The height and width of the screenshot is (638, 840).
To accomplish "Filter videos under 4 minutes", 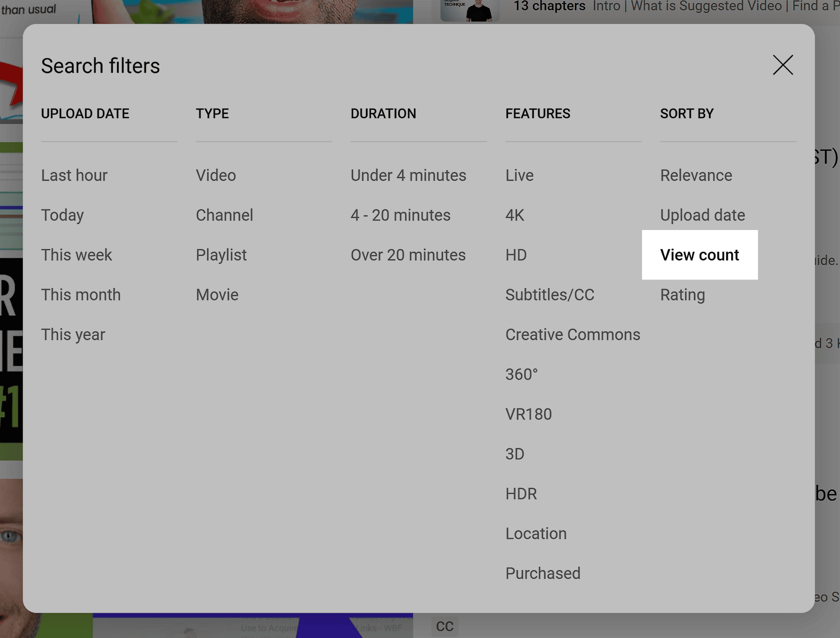I will [408, 175].
